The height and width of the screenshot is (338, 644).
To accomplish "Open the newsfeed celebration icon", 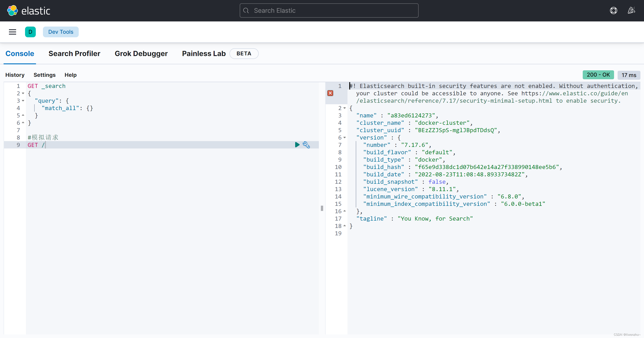I will [x=631, y=10].
